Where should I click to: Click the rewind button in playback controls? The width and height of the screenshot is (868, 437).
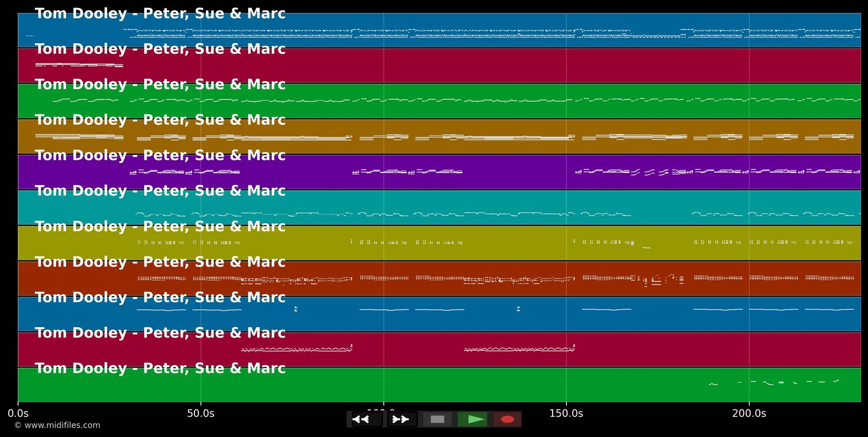click(367, 419)
